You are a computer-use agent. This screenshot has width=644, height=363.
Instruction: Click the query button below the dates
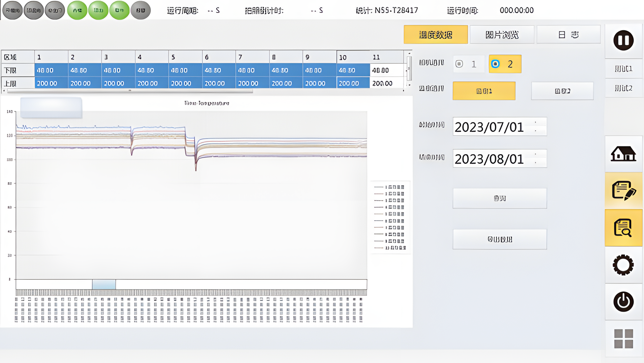point(499,198)
